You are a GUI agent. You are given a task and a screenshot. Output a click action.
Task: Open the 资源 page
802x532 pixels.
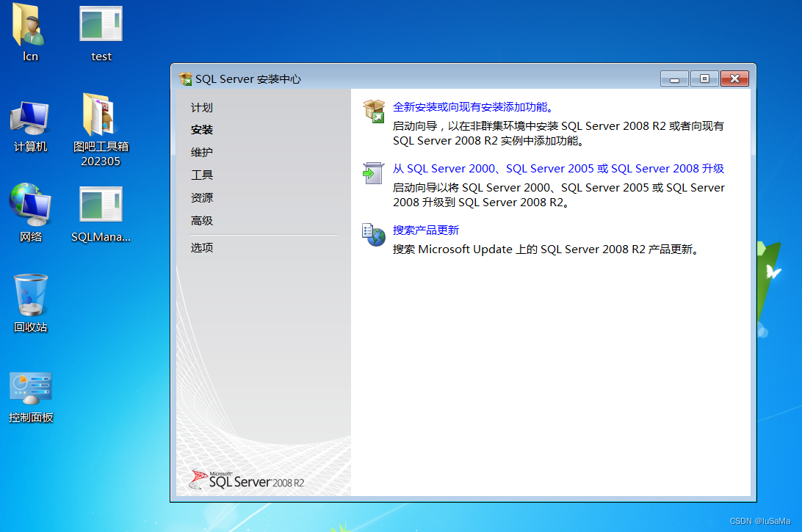tap(201, 198)
